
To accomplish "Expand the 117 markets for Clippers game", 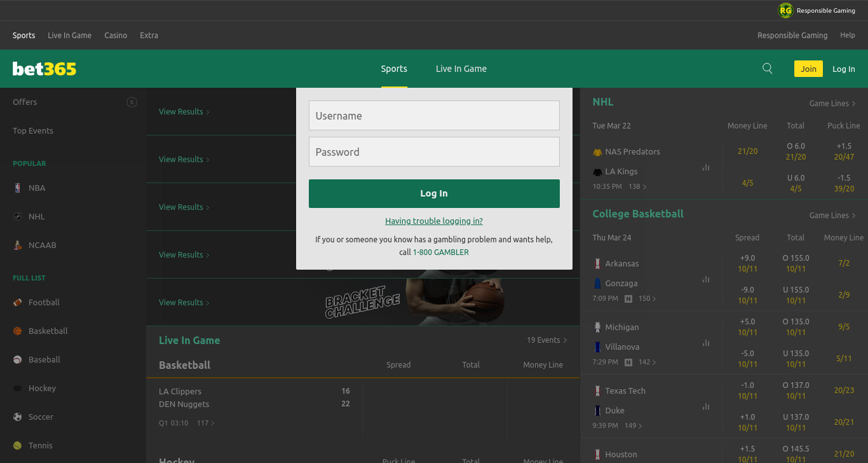I will pos(206,423).
